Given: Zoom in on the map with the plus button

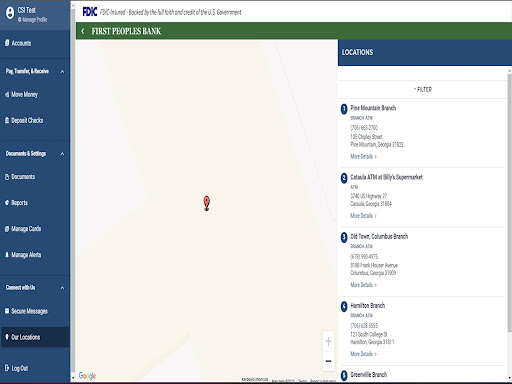Looking at the screenshot, I should tap(328, 341).
